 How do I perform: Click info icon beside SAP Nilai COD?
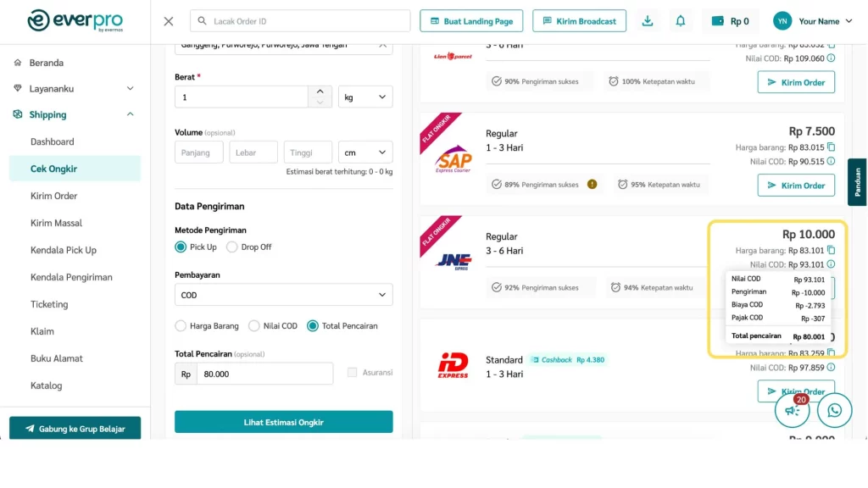pyautogui.click(x=831, y=161)
